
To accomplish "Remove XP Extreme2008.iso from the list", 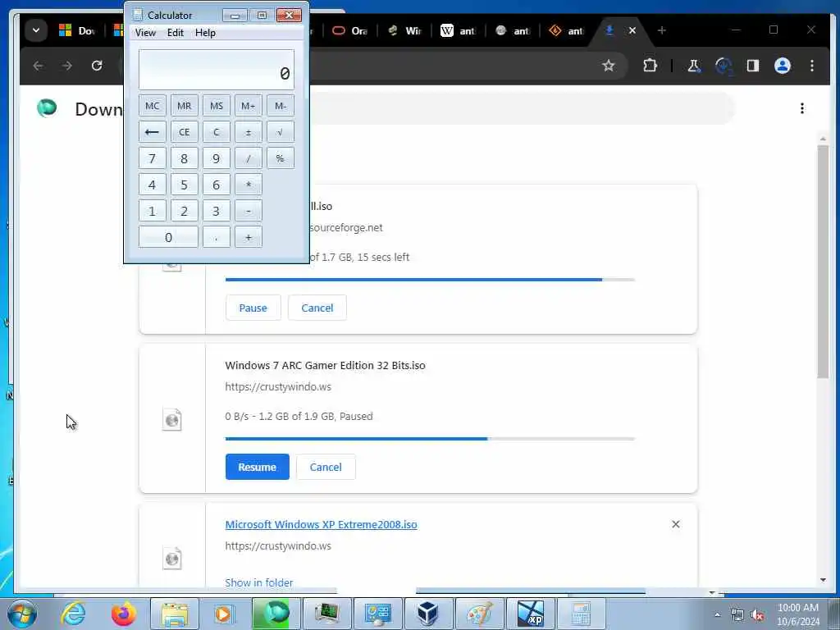I will tap(676, 524).
